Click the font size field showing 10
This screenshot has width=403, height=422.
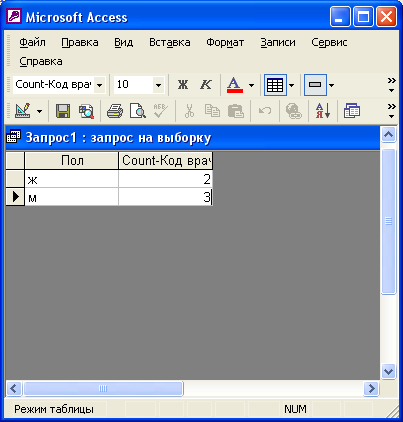(133, 85)
